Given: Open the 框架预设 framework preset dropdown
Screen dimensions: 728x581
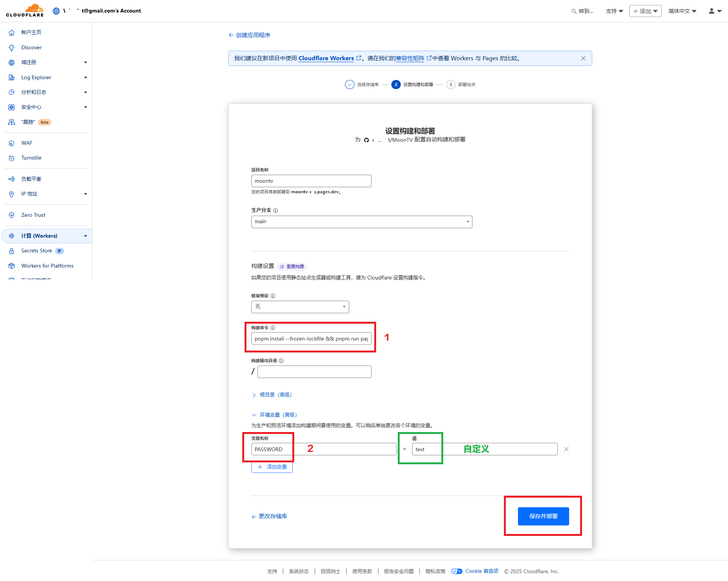Looking at the screenshot, I should tap(300, 307).
